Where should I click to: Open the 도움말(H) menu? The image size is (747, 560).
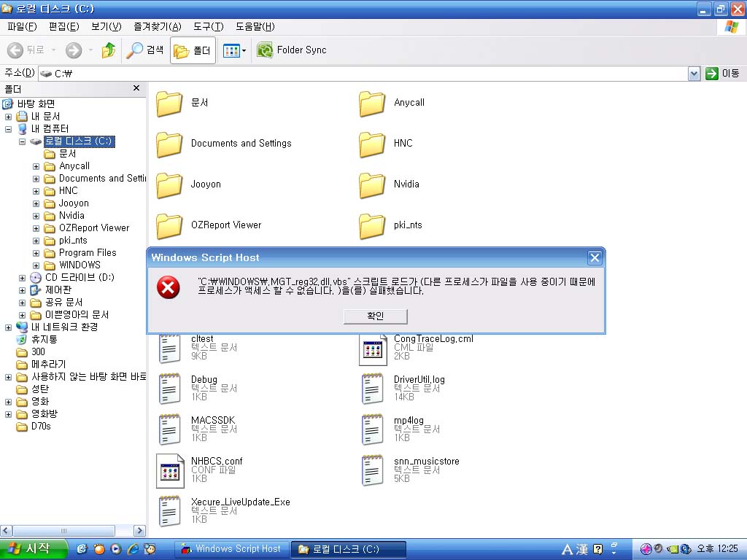255,27
